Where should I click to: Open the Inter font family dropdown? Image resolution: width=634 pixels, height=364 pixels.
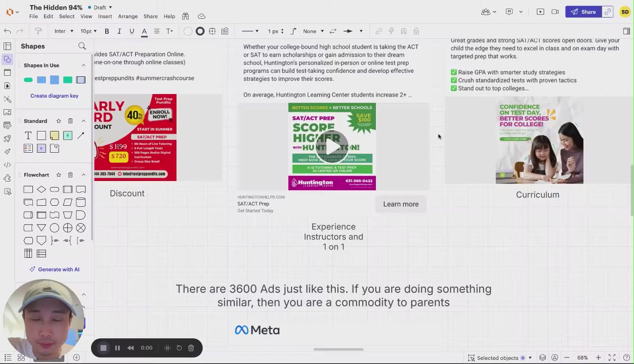(64, 31)
